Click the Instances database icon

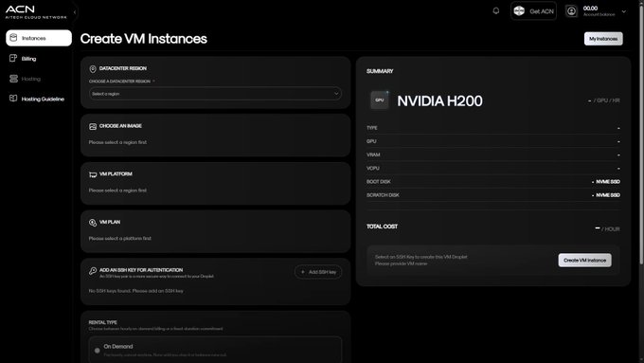click(x=13, y=38)
